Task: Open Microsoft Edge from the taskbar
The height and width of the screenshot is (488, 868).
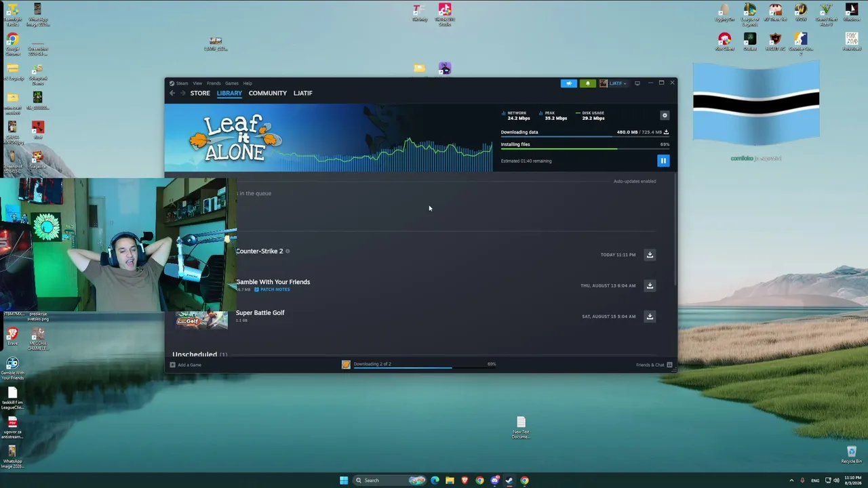Action: tap(435, 481)
